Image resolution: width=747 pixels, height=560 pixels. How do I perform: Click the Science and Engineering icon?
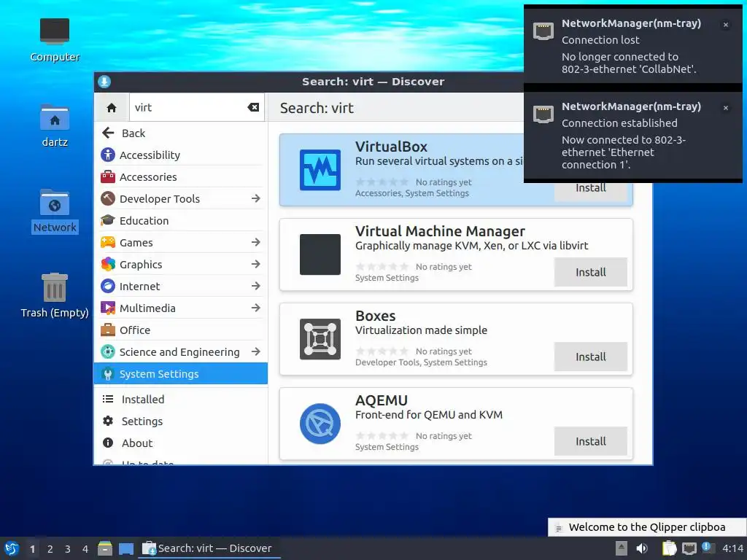click(x=108, y=352)
